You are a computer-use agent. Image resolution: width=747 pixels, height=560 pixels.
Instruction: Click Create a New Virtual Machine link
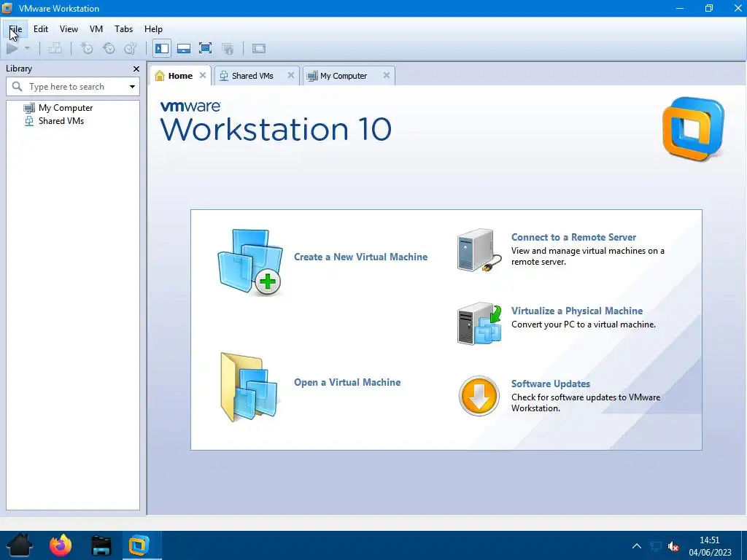pos(360,257)
